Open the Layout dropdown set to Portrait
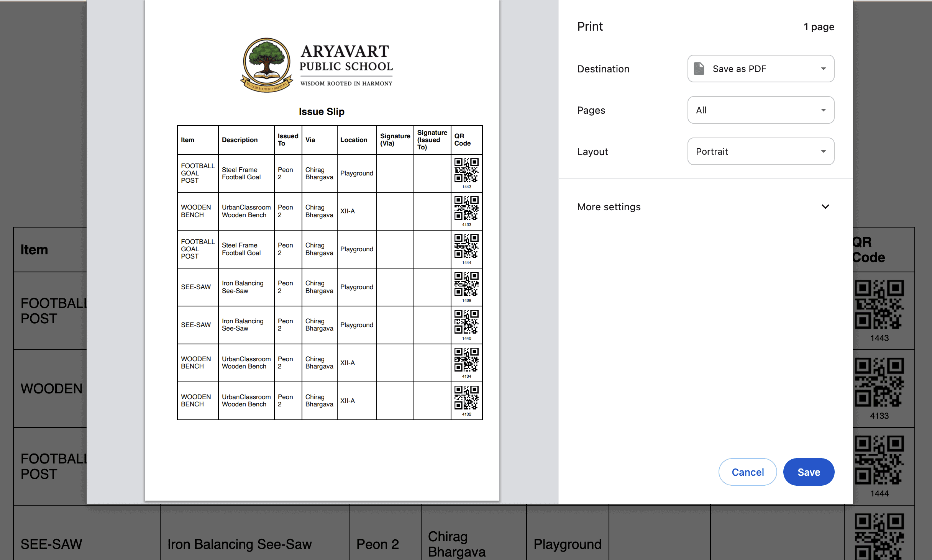Viewport: 932px width, 560px height. coord(761,151)
